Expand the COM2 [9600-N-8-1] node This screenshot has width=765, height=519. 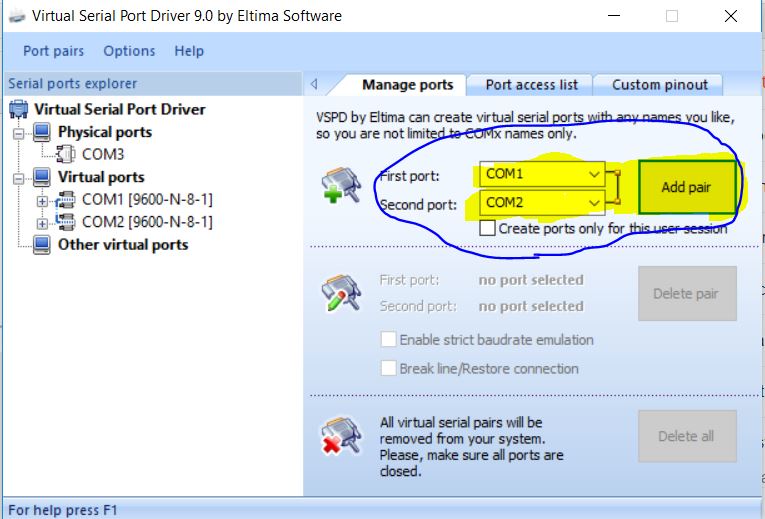42,223
